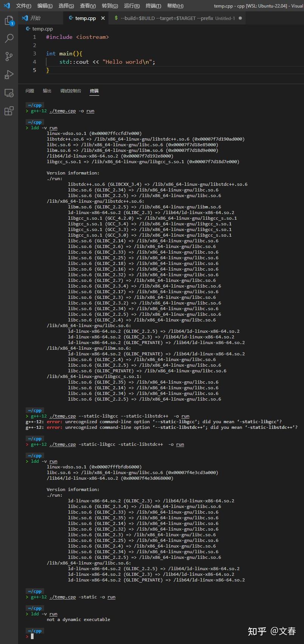Click the VS Code logo in title bar
Image resolution: width=304 pixels, height=644 pixels.
point(6,6)
